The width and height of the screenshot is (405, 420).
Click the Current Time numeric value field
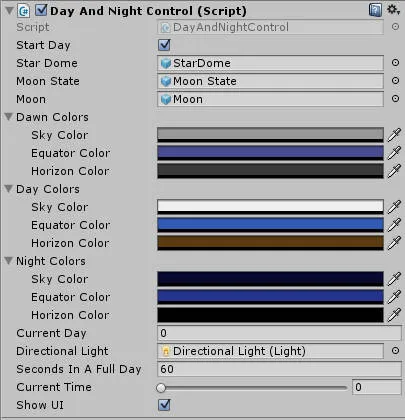click(377, 387)
